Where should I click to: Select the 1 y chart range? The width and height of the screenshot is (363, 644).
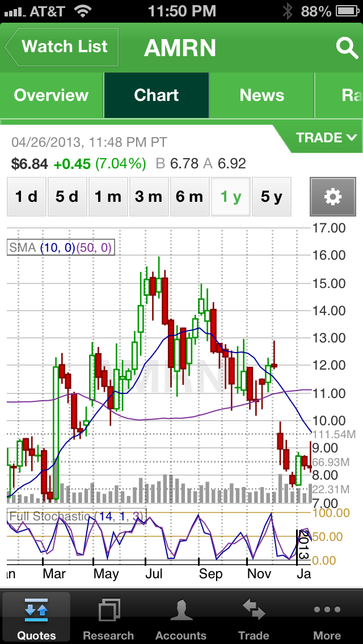[x=231, y=197]
